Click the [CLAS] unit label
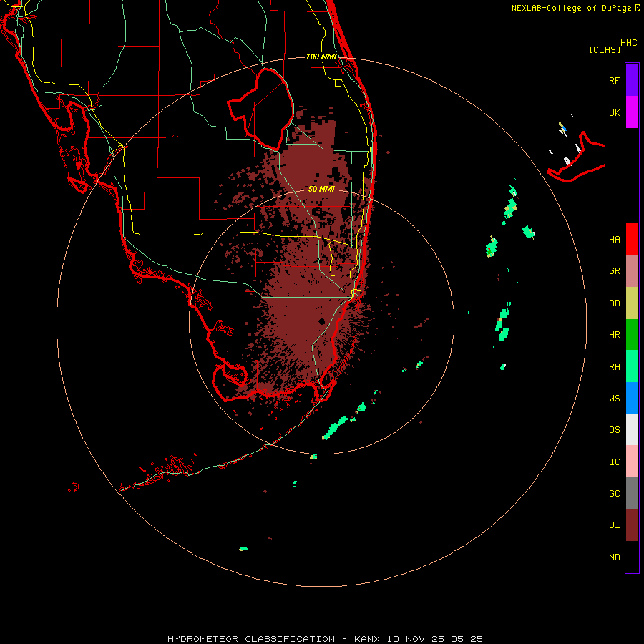Image resolution: width=644 pixels, height=644 pixels. (605, 49)
